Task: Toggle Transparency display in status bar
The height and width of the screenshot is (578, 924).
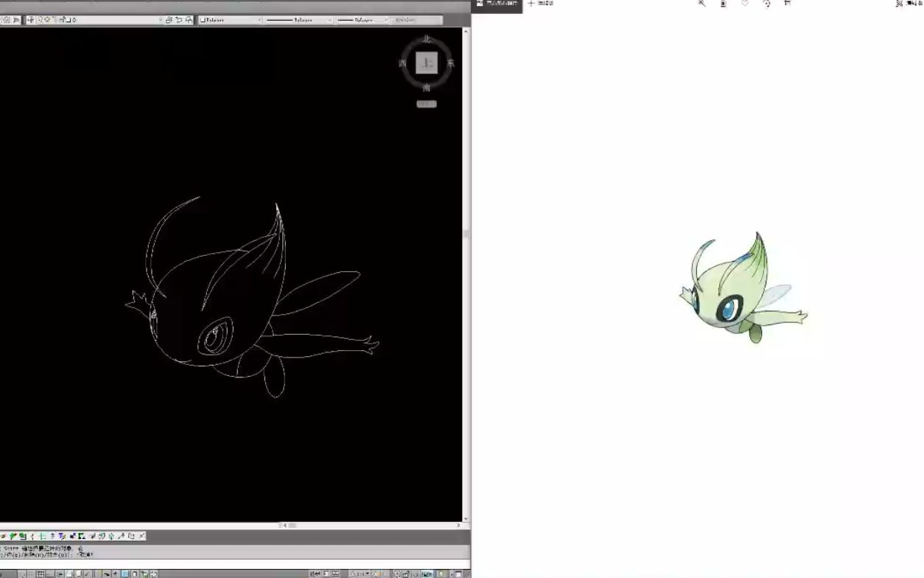Action: tap(125, 574)
